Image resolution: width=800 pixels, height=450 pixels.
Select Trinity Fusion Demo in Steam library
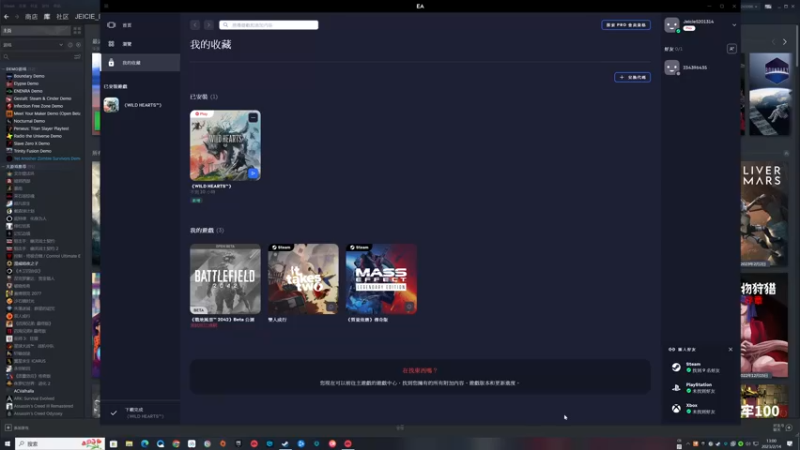click(32, 151)
